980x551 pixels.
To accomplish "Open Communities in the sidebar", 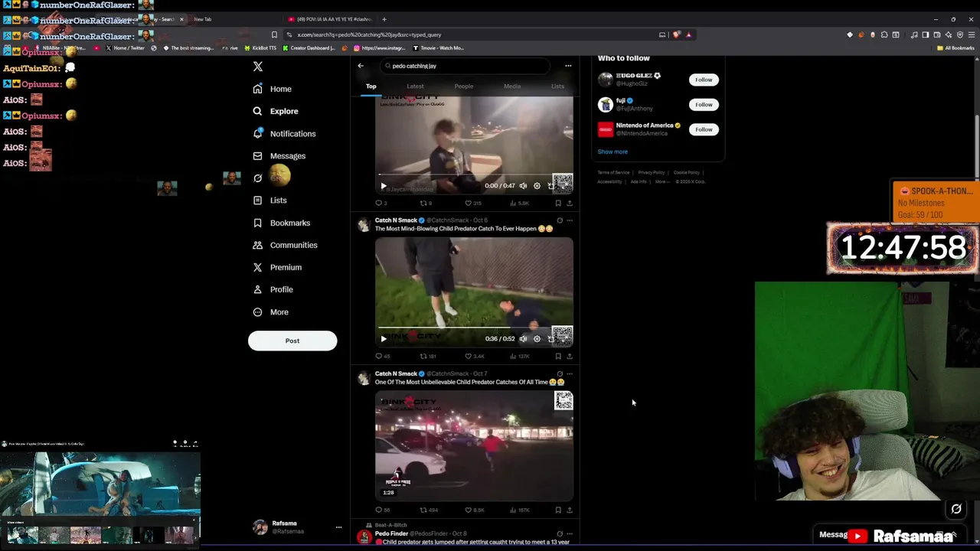I will pyautogui.click(x=285, y=245).
